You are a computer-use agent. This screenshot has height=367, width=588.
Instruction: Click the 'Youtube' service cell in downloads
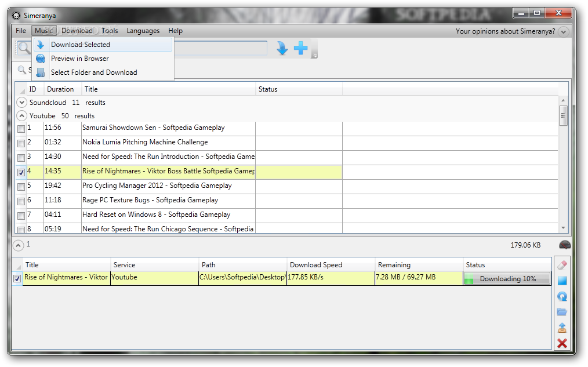[x=154, y=277]
